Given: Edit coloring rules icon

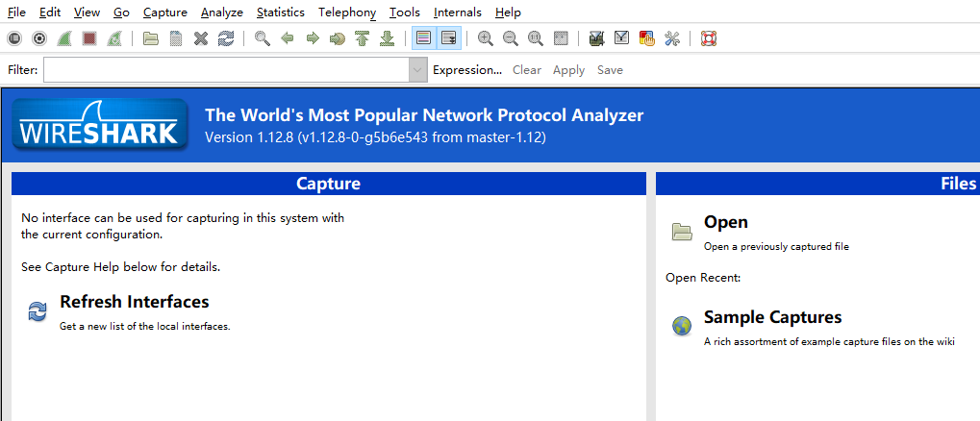Looking at the screenshot, I should 647,38.
